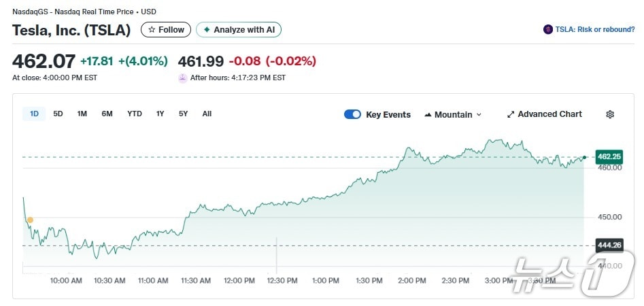This screenshot has width=644, height=306.
Task: Select the YTD time range
Action: coord(135,114)
